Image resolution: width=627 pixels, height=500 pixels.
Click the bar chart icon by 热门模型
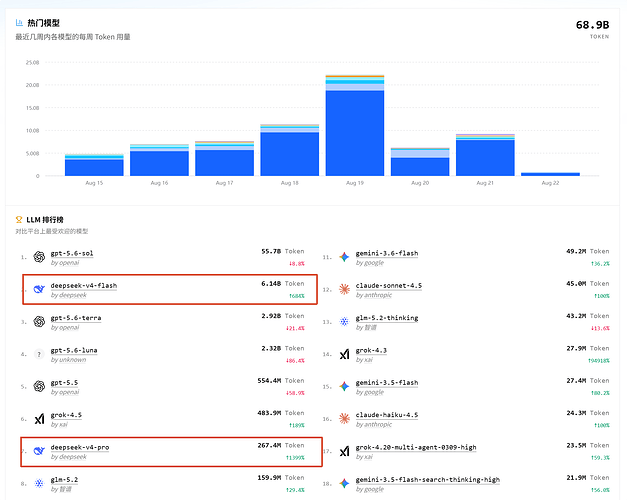coord(19,23)
